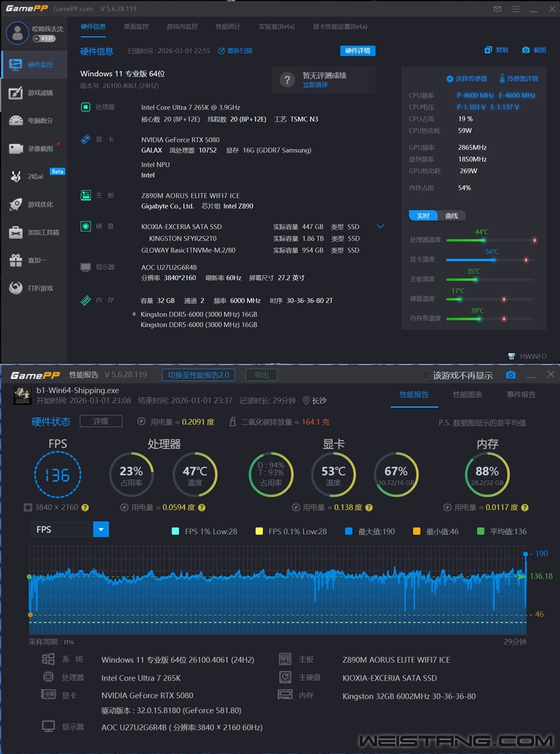Click the help icon beside 0.0594 度
The width and height of the screenshot is (560, 754).
point(202,508)
